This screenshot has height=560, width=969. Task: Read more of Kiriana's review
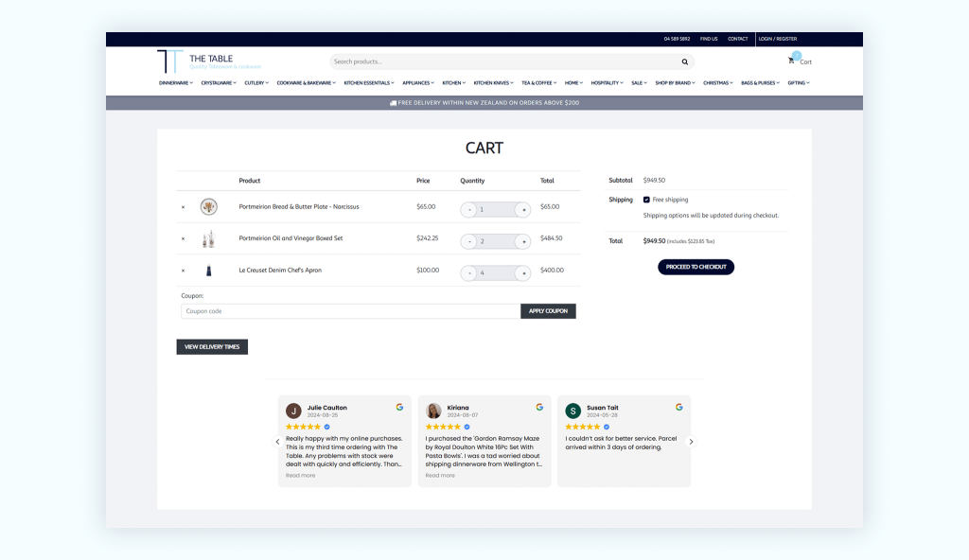(x=440, y=475)
